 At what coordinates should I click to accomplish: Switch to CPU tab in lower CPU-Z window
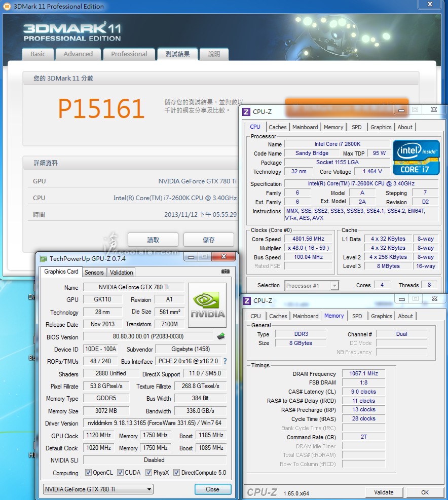click(255, 316)
